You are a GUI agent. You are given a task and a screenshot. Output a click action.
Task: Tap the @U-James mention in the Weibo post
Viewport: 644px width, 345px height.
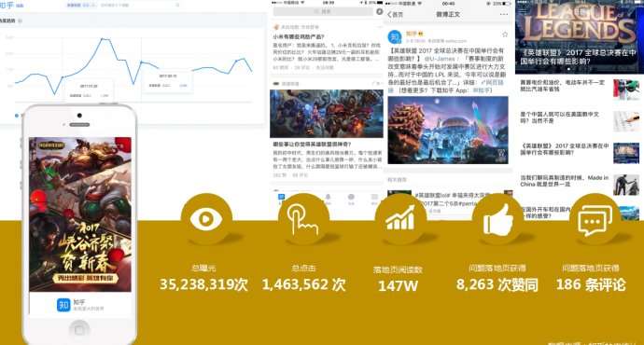tap(440, 59)
